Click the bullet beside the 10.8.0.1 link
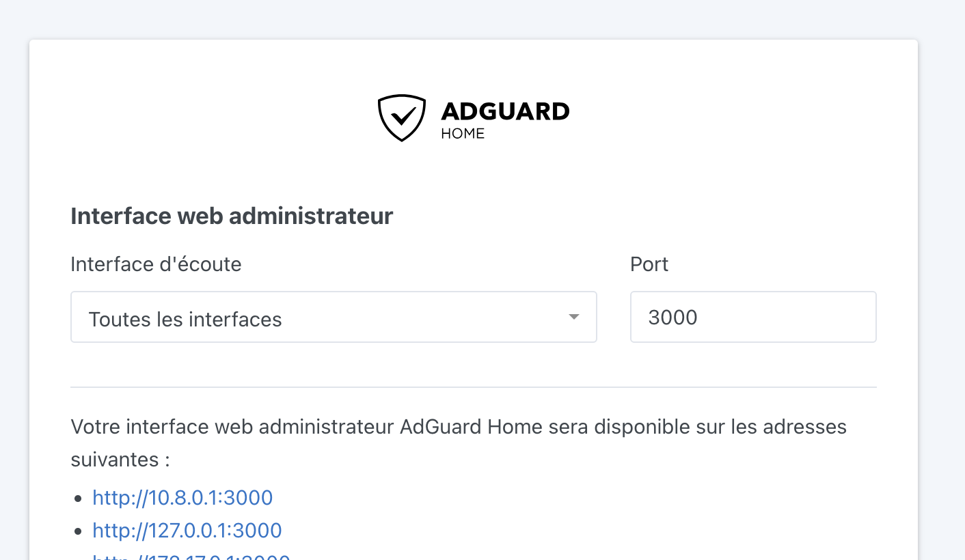The height and width of the screenshot is (560, 965). click(x=78, y=499)
